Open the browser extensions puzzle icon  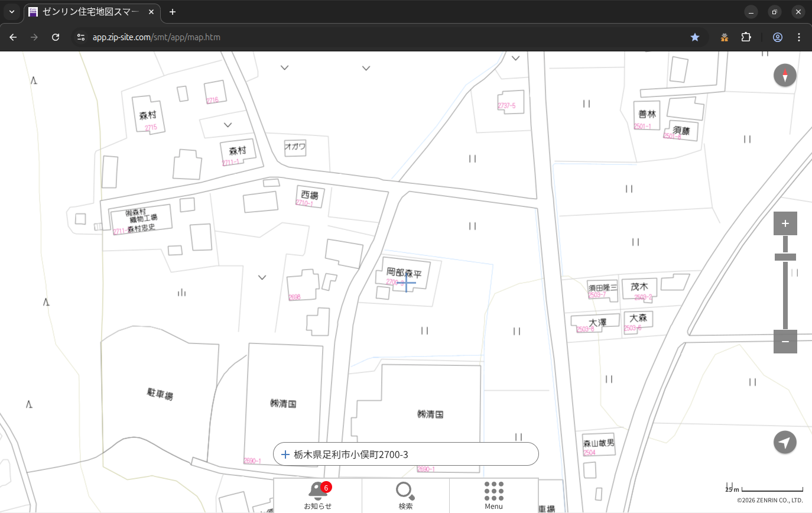coord(746,37)
